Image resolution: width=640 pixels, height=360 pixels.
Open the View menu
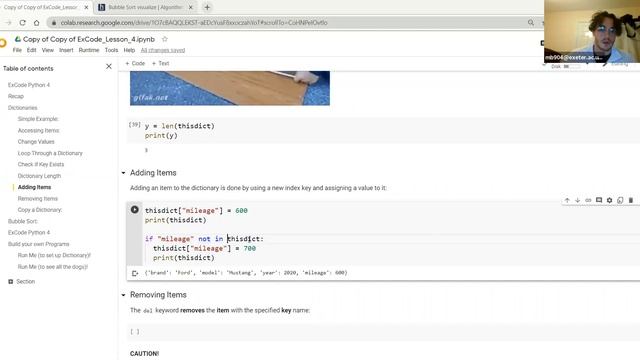48,50
